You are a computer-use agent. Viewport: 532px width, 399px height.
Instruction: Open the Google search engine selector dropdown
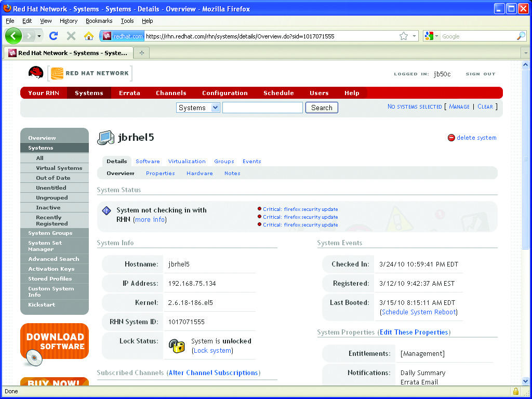[x=432, y=36]
